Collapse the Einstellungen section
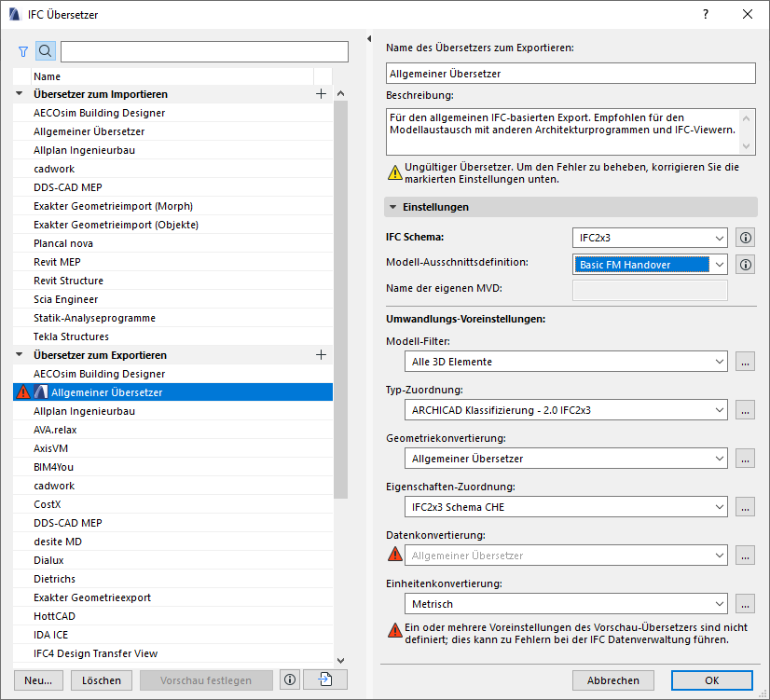770x700 pixels. click(392, 207)
